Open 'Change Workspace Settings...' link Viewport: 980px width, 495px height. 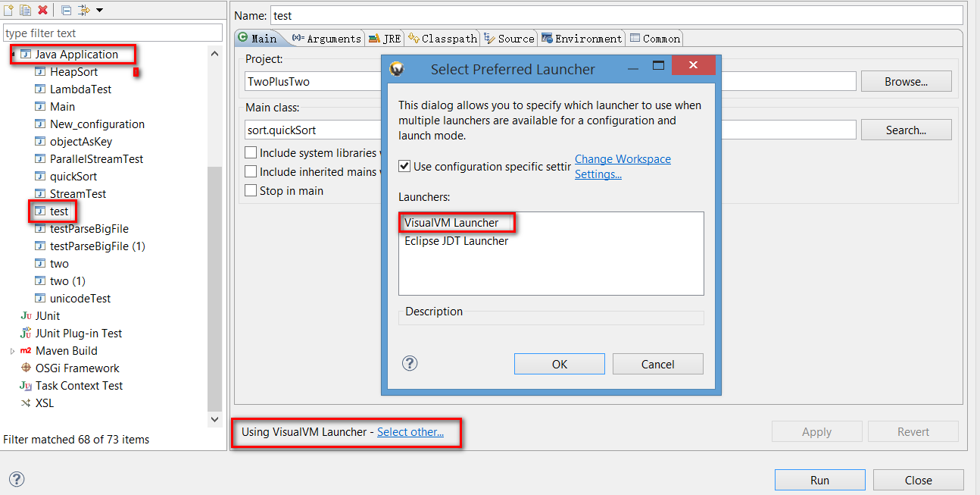(x=623, y=167)
